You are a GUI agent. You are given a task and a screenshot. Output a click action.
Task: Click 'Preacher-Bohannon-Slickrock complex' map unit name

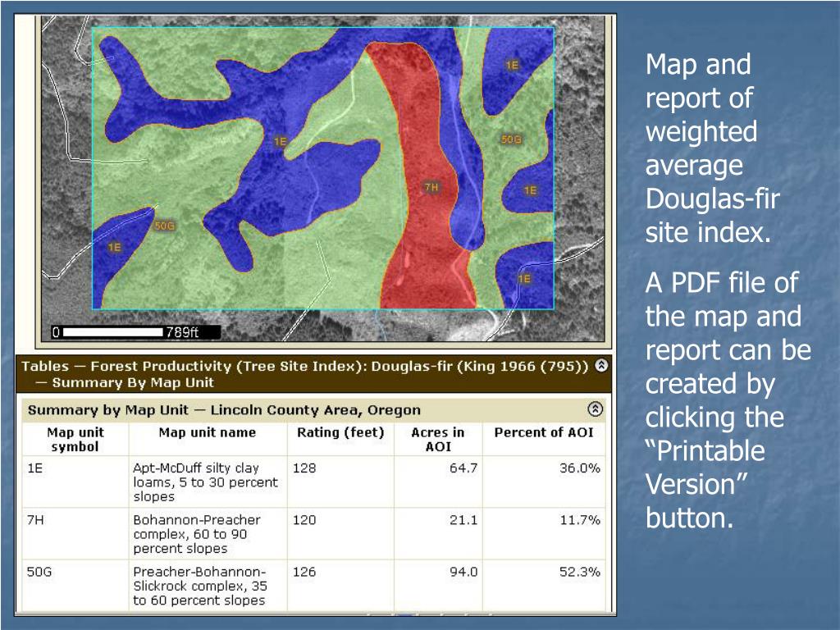click(200, 586)
